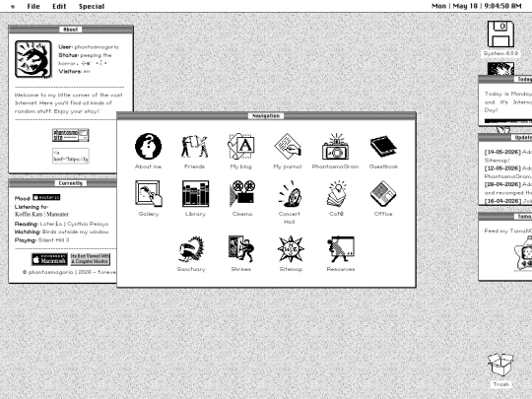Click the lizard avatar in About window
Screen dimensions: 532x399
coord(33,59)
